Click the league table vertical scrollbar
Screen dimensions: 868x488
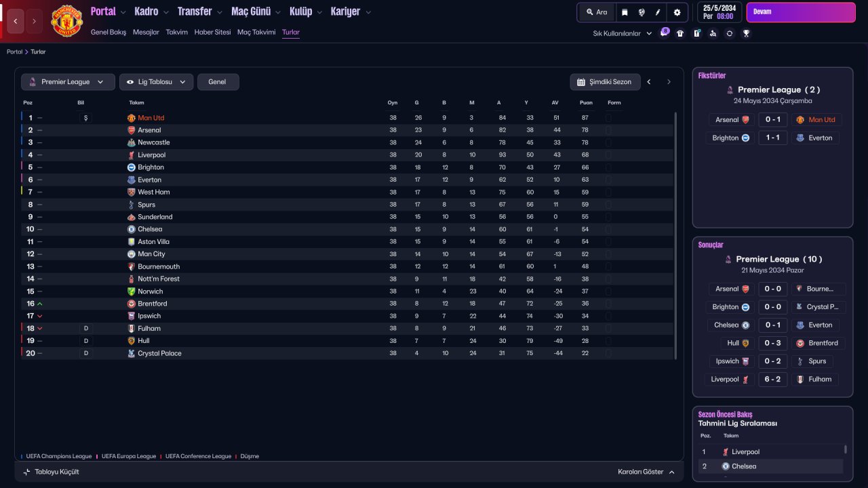point(675,235)
